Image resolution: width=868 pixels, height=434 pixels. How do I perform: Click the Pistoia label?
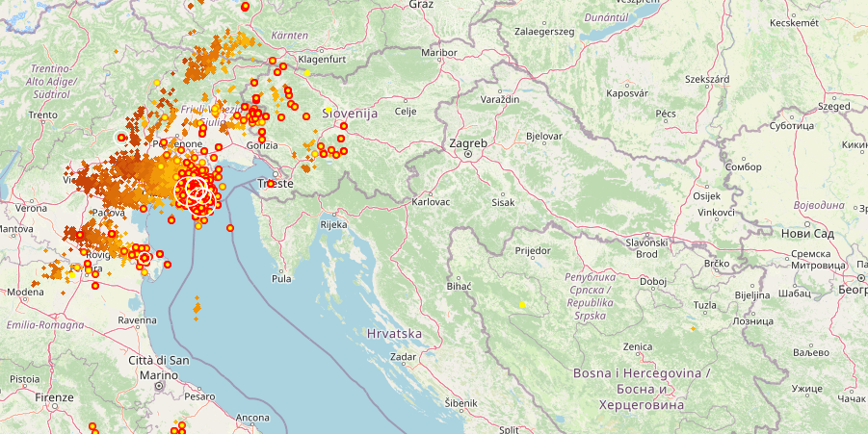click(25, 379)
